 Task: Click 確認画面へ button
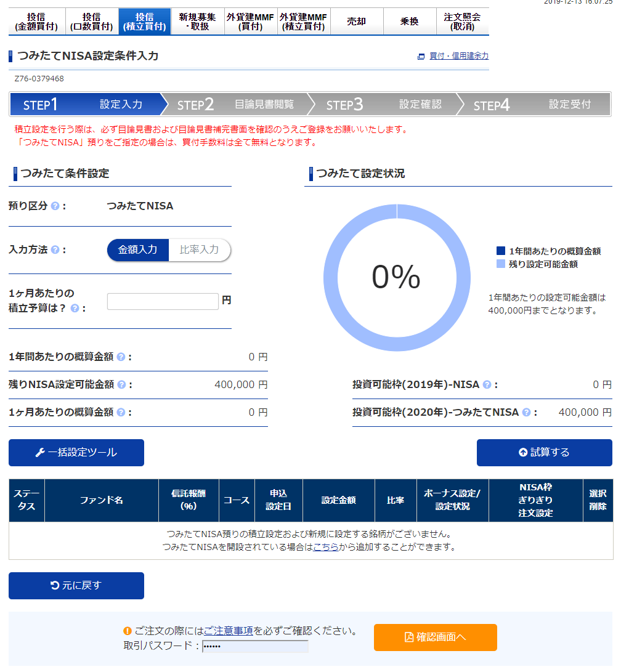[436, 638]
